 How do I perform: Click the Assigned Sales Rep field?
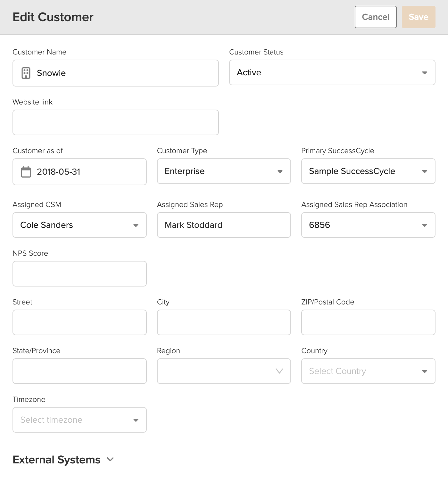click(224, 225)
